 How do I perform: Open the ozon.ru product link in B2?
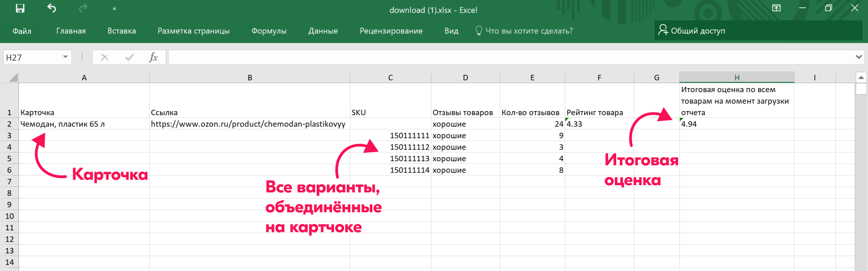click(x=248, y=124)
